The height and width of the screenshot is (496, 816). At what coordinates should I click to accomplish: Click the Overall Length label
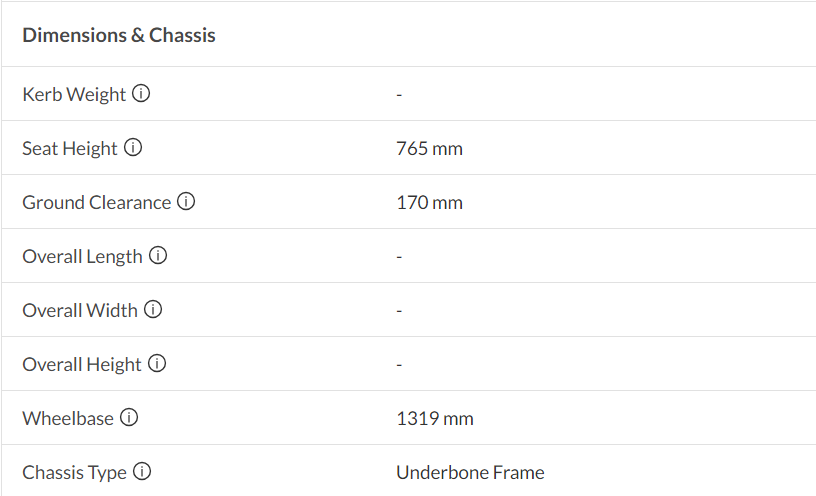82,256
